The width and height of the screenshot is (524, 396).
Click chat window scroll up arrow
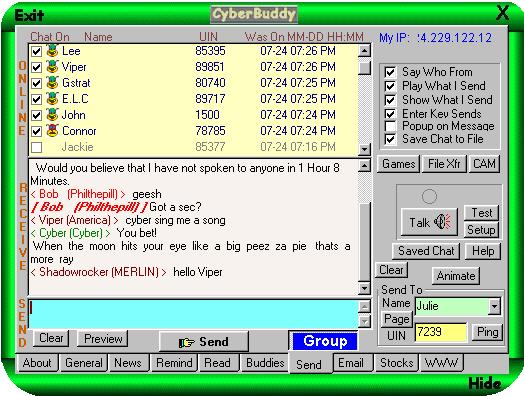[364, 166]
